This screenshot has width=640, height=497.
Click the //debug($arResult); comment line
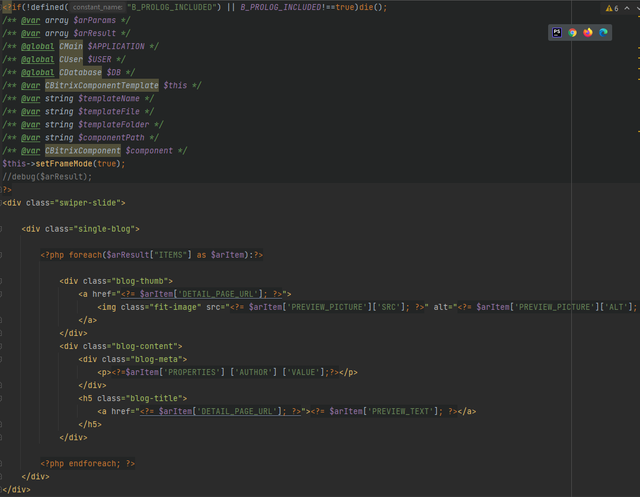[47, 177]
